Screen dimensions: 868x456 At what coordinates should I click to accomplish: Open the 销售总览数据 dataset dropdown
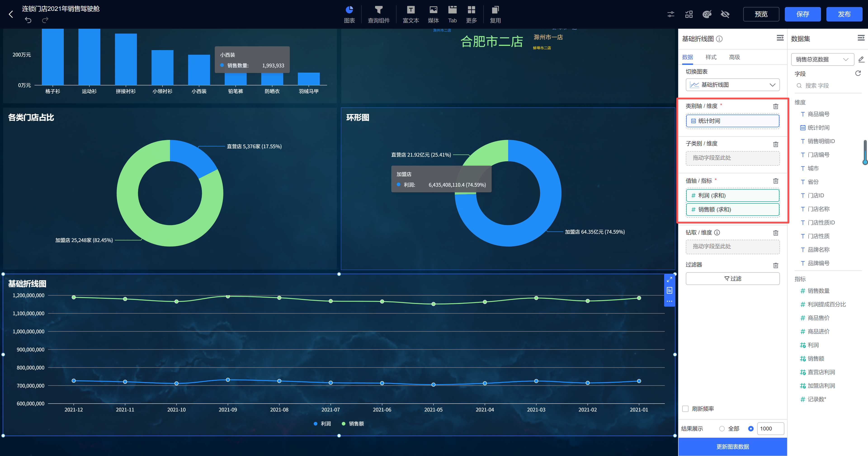822,59
